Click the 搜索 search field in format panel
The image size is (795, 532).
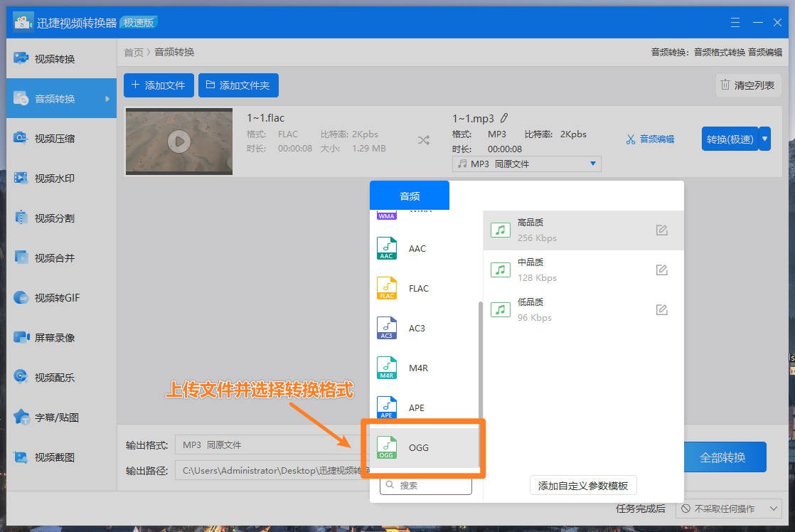[x=425, y=484]
